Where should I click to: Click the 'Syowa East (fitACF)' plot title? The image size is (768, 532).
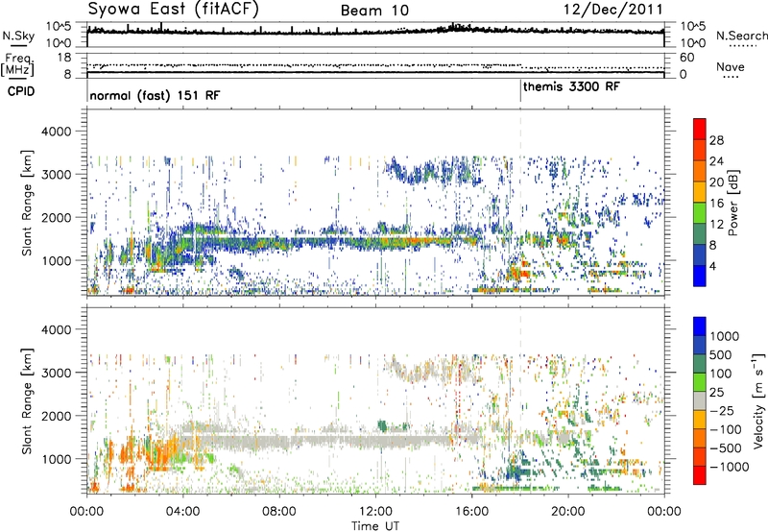tap(173, 9)
